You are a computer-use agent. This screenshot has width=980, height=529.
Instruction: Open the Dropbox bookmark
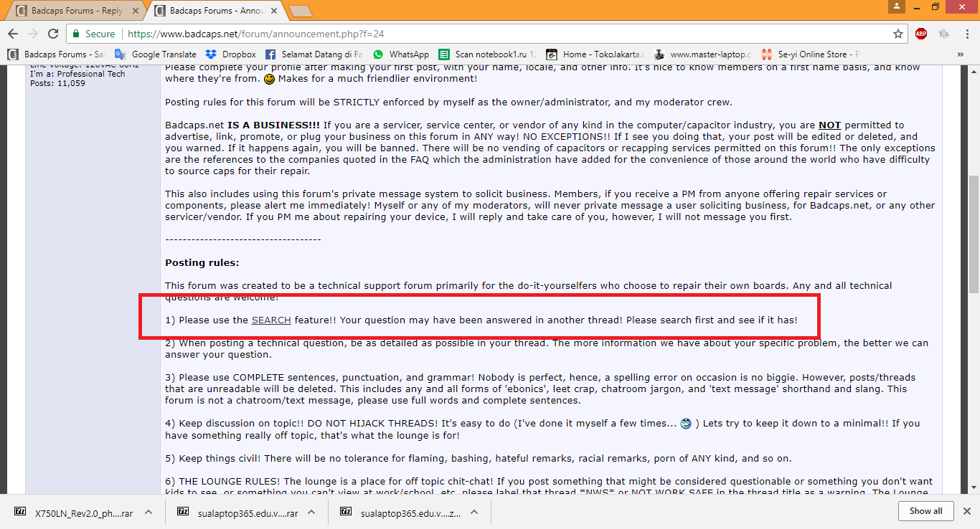pos(230,54)
